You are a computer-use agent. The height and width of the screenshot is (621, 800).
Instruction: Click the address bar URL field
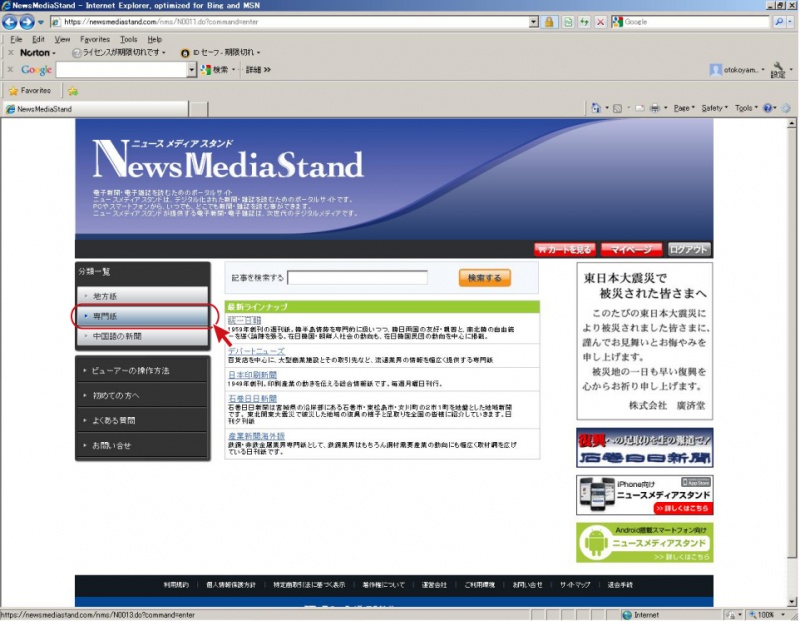[x=290, y=22]
